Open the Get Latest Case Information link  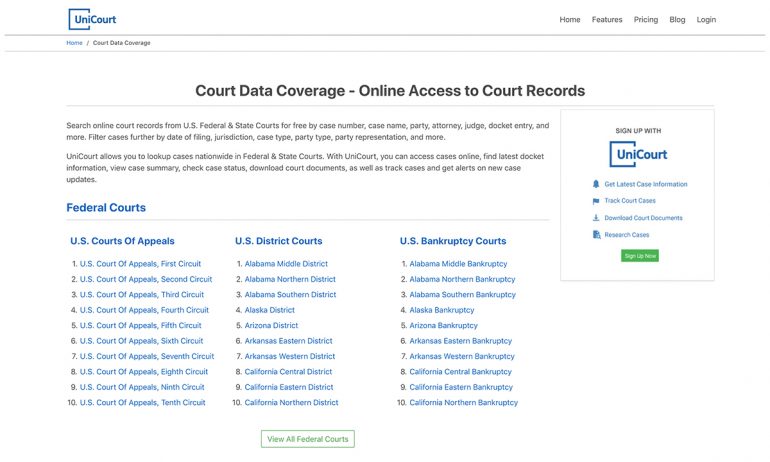646,184
